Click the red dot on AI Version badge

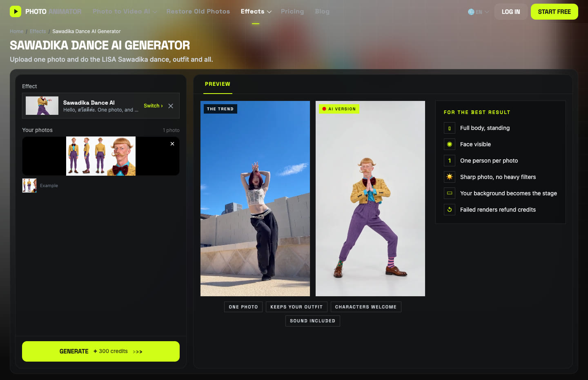point(324,109)
